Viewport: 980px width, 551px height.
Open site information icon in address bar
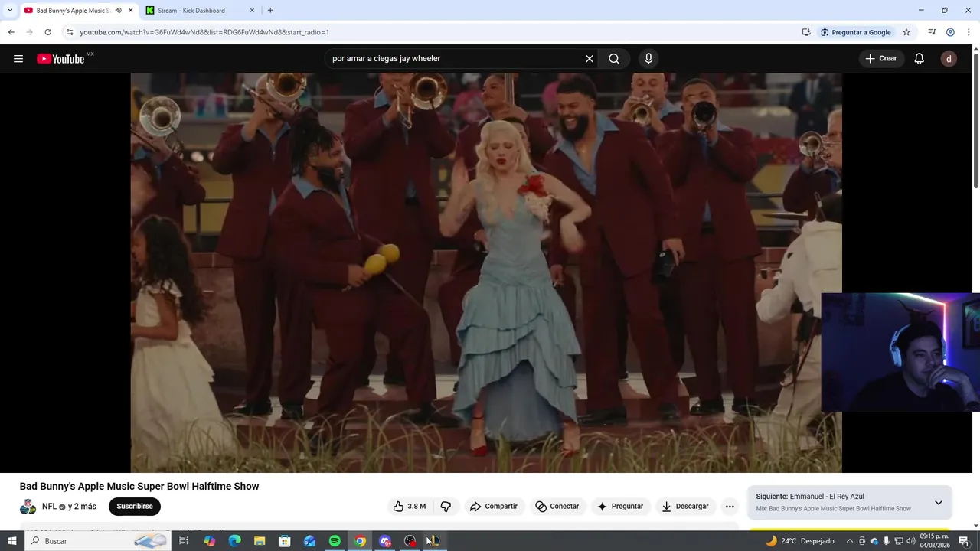pyautogui.click(x=70, y=32)
